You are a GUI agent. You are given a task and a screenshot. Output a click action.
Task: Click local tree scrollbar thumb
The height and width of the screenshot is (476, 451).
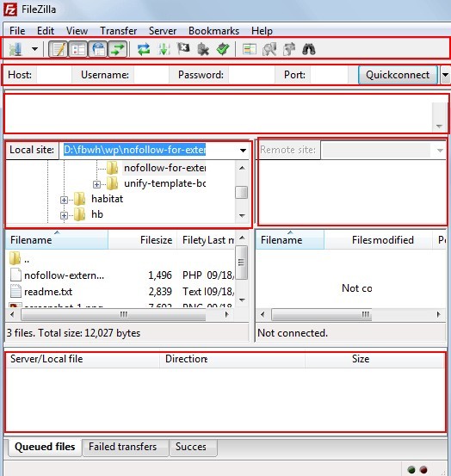(x=242, y=193)
